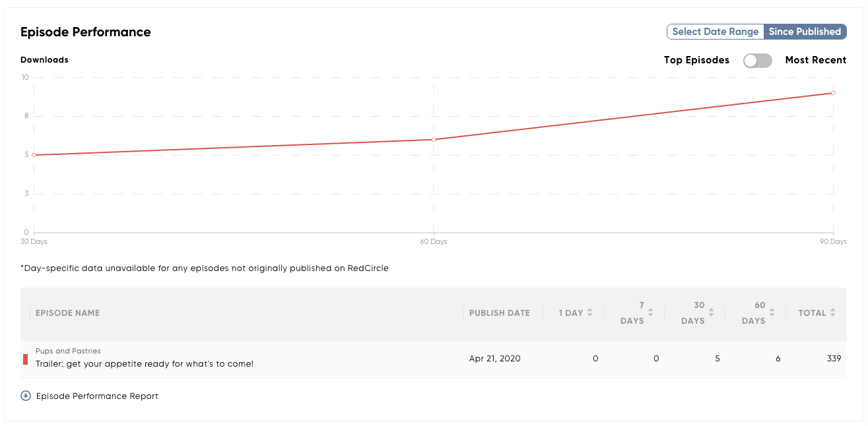868x426 pixels.
Task: Select the Top Episodes label
Action: (696, 60)
